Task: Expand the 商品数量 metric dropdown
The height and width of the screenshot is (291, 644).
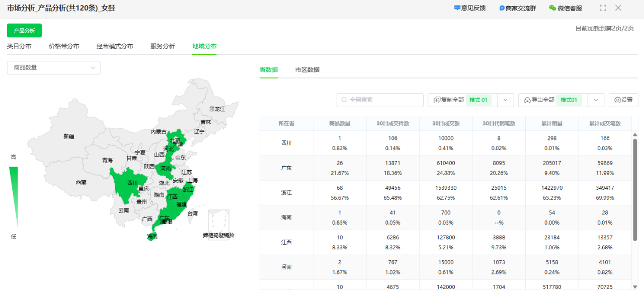Action: [54, 68]
